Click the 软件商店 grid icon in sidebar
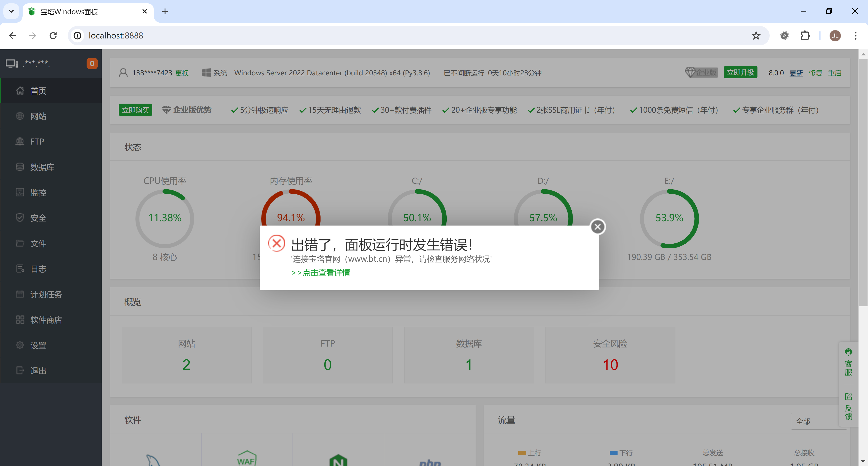The height and width of the screenshot is (466, 868). click(20, 320)
